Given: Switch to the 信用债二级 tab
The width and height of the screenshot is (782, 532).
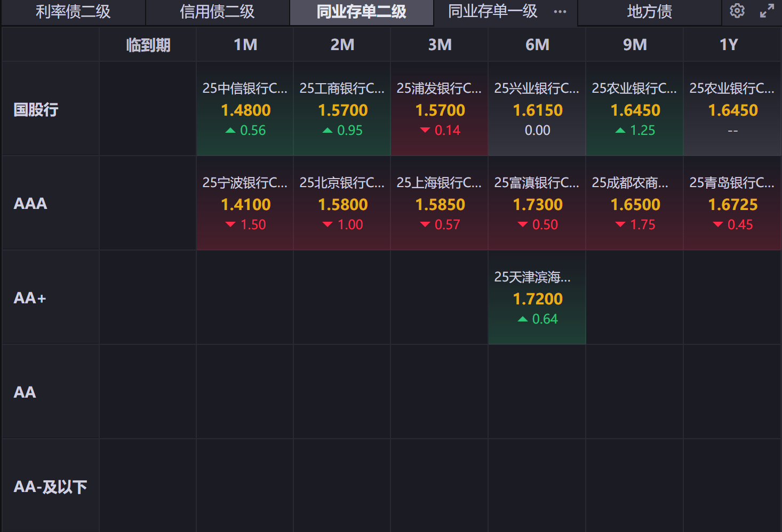Looking at the screenshot, I should click(x=218, y=12).
